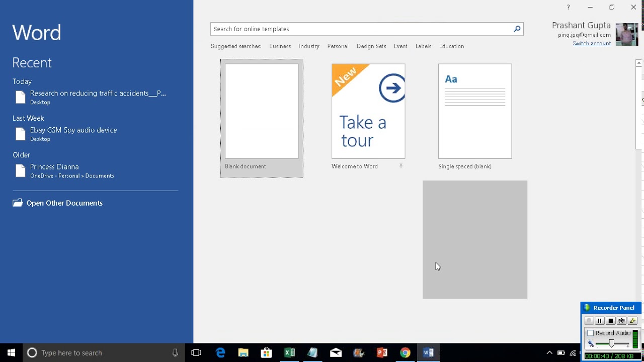Click the Recorder Panel title bar globe icon
The height and width of the screenshot is (362, 644).
(587, 308)
